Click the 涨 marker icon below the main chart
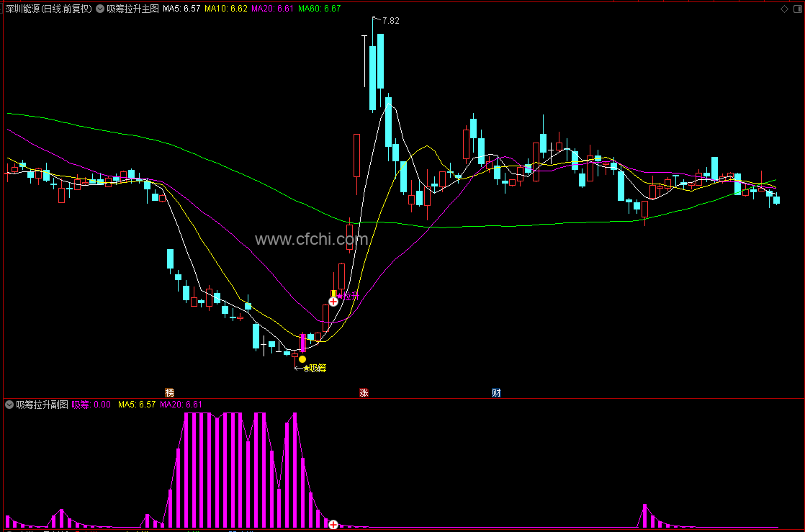805x532 pixels. coord(364,393)
